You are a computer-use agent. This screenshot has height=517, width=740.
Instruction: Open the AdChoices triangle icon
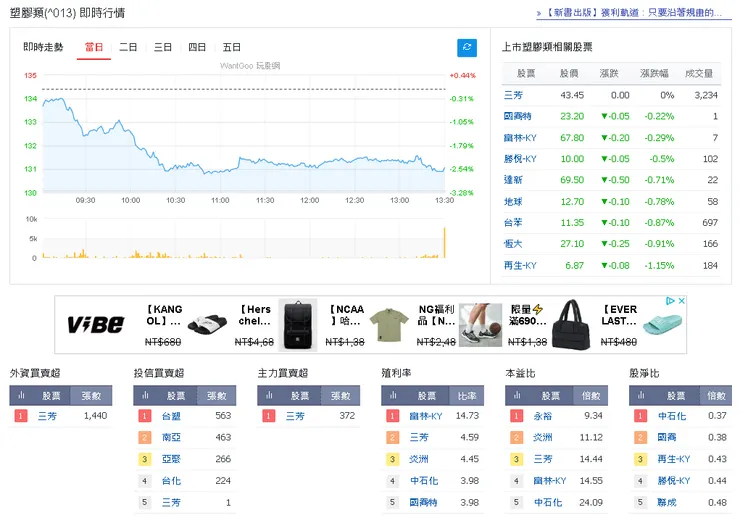[670, 301]
